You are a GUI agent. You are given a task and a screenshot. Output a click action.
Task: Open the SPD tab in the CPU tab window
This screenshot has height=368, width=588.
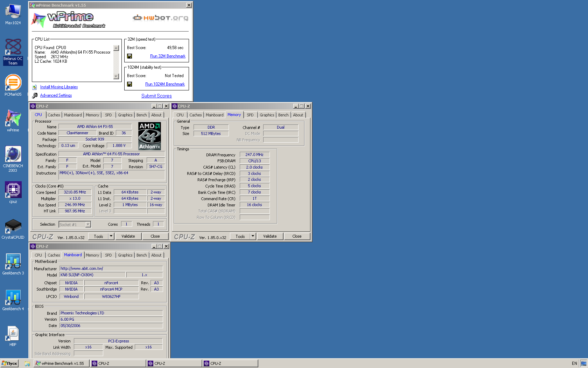(108, 115)
